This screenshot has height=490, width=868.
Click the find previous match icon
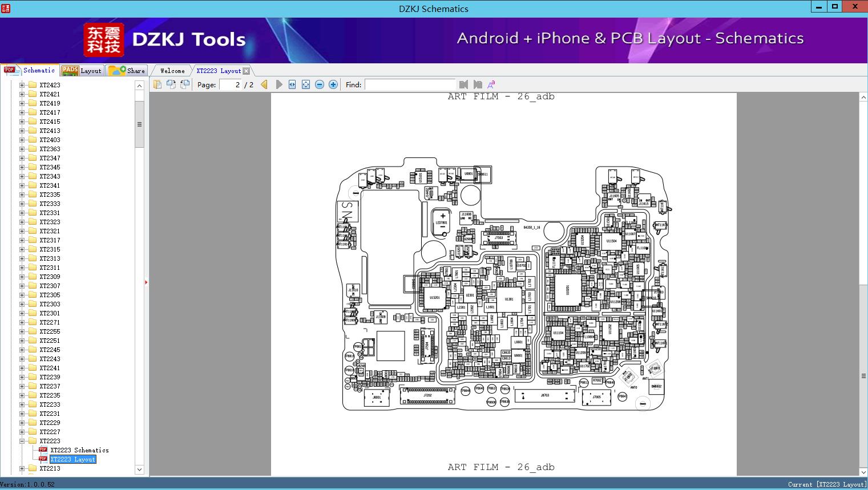click(463, 84)
